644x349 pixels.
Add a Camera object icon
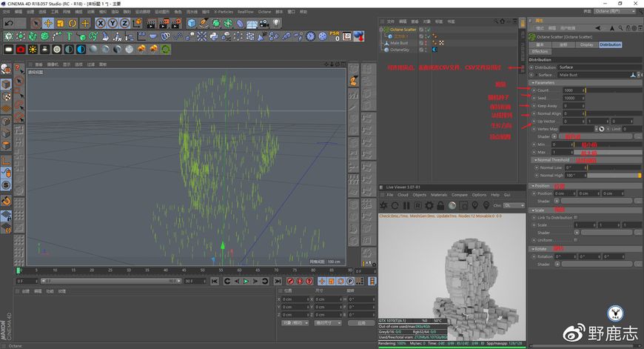tap(264, 23)
